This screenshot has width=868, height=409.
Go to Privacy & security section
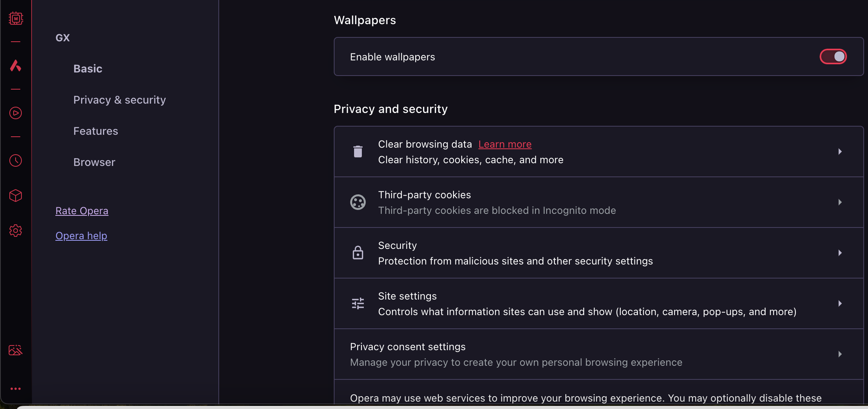pyautogui.click(x=120, y=100)
